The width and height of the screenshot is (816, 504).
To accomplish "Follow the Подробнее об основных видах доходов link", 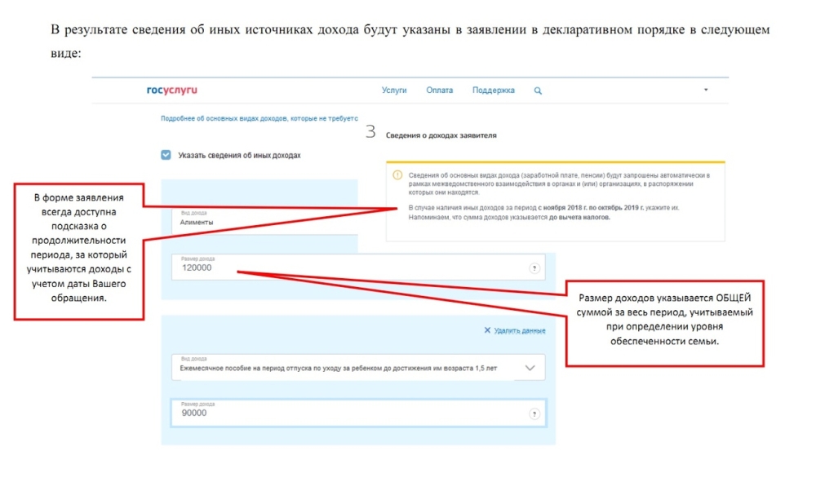I will pyautogui.click(x=259, y=118).
